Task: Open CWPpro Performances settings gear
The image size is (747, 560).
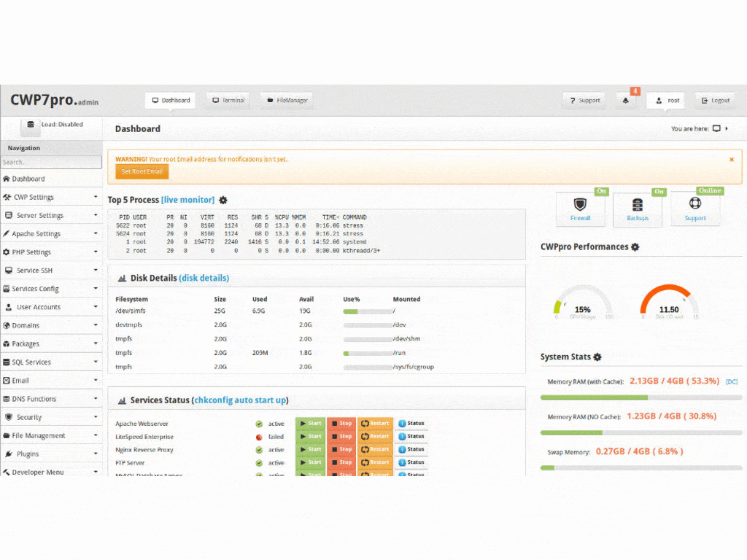Action: point(635,246)
